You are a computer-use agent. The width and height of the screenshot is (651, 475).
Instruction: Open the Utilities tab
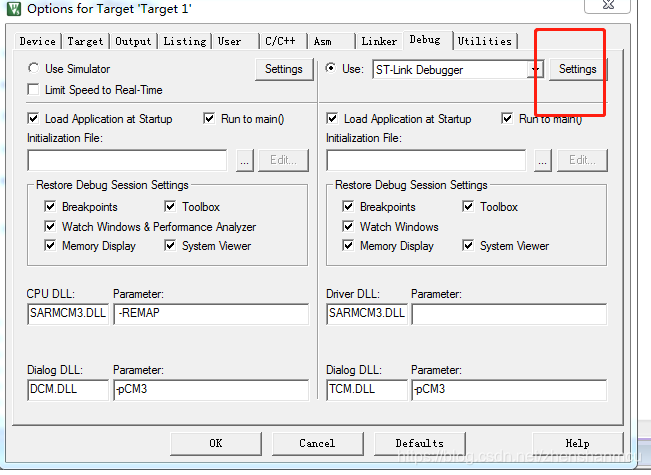click(x=485, y=41)
